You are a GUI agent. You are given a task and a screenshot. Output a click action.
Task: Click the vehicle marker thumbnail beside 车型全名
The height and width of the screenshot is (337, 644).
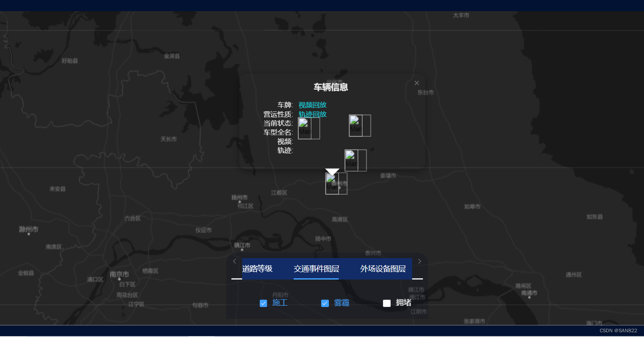(309, 128)
